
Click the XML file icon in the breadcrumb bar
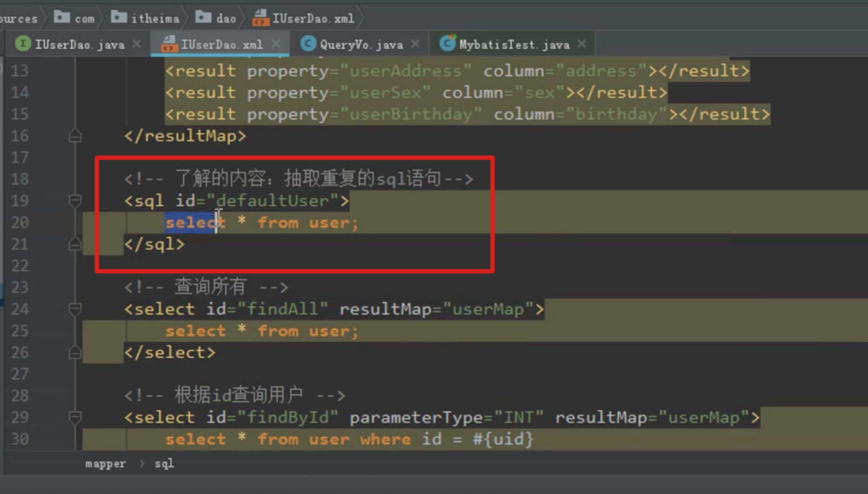261,18
